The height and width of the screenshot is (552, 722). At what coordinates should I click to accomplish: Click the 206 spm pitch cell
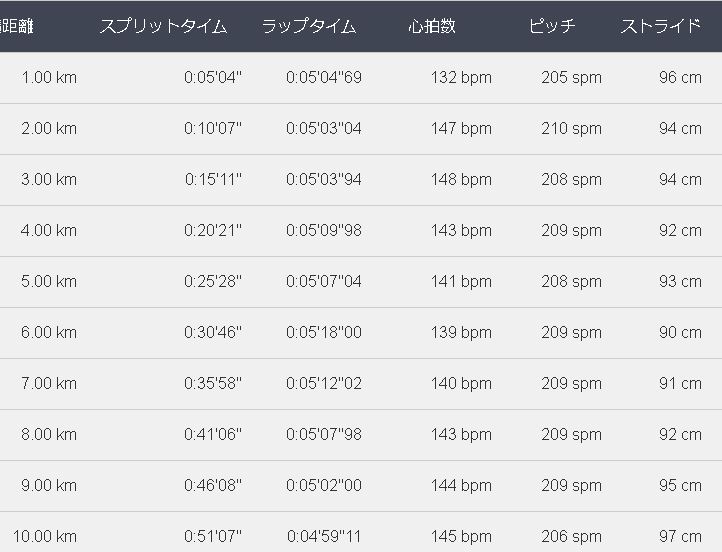pyautogui.click(x=571, y=537)
